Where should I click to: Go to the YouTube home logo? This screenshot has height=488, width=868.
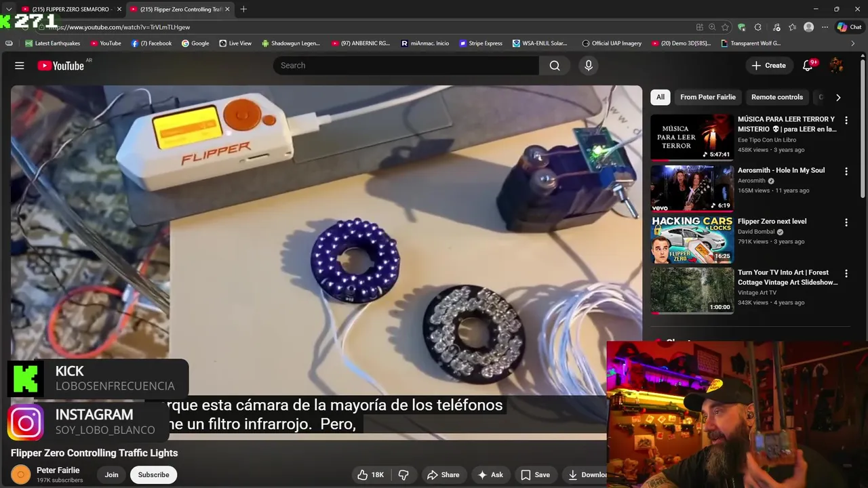coord(60,66)
